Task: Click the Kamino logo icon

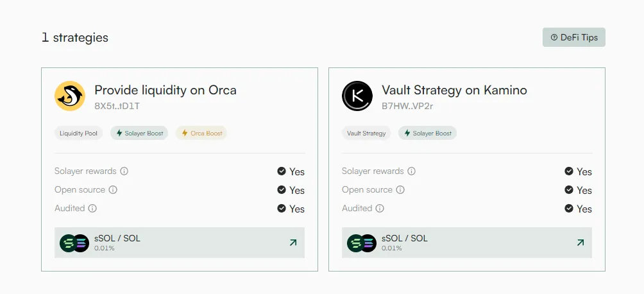Action: coord(357,96)
